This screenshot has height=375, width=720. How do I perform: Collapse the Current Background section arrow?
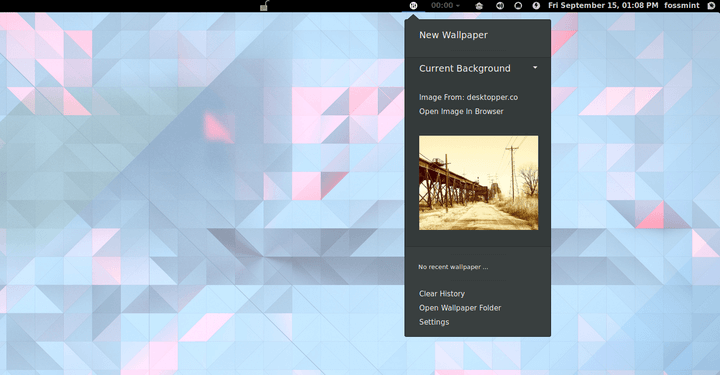click(x=535, y=67)
